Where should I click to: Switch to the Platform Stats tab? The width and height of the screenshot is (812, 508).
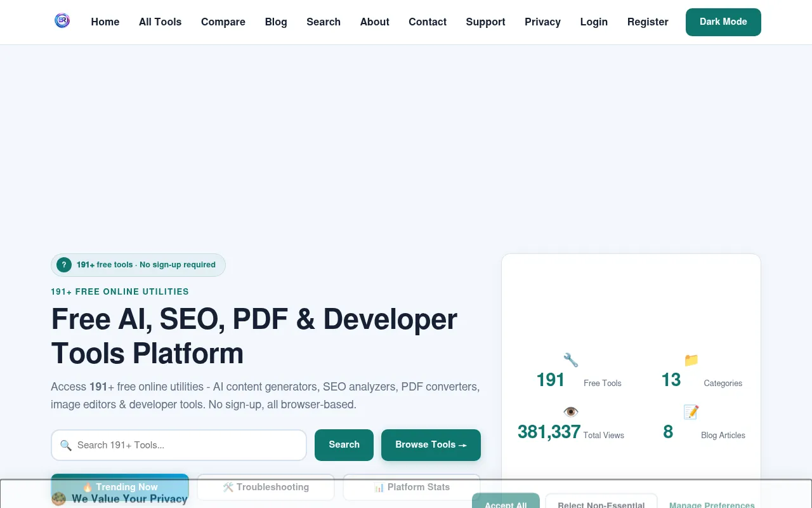(x=412, y=487)
